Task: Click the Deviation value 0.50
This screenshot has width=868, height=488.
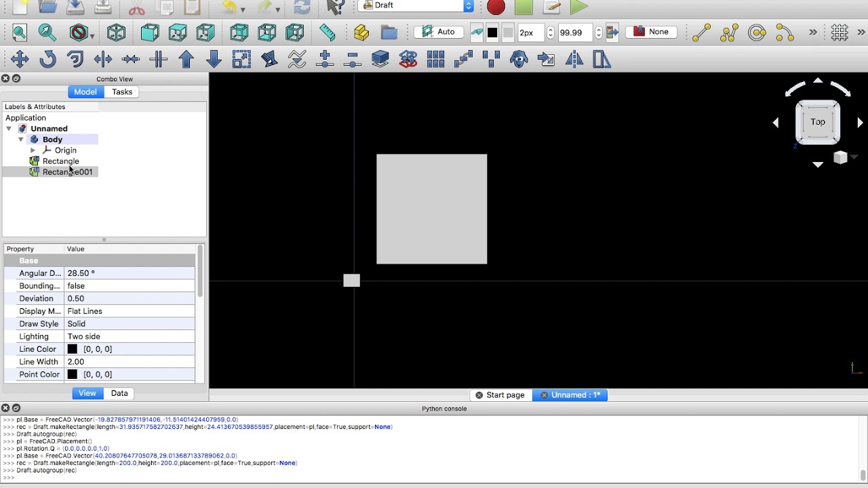Action: point(129,299)
